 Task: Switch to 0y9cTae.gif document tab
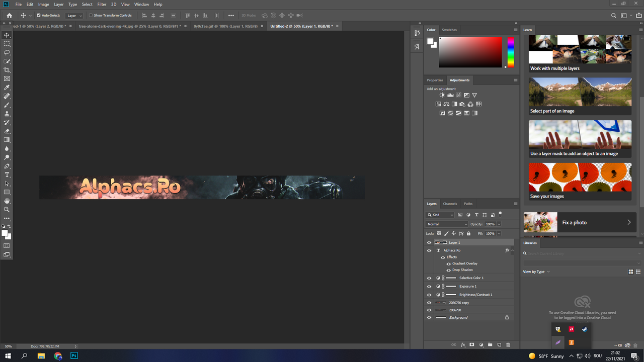tap(225, 26)
